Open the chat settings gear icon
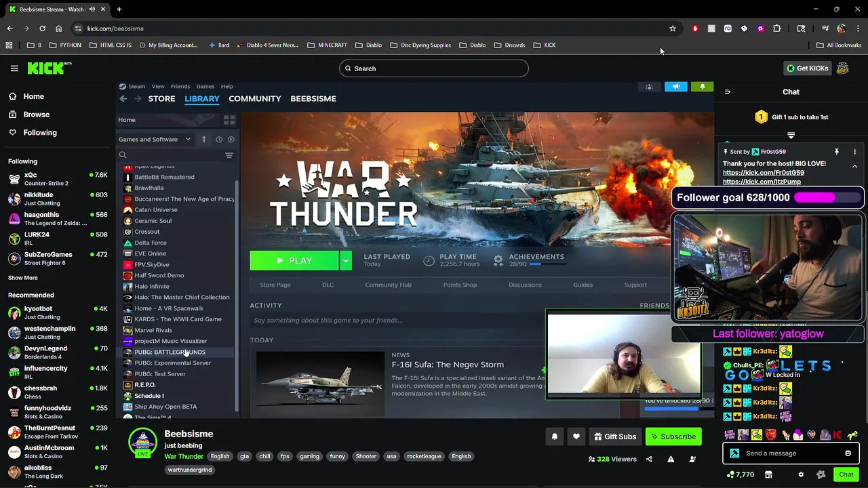868x488 pixels. [801, 474]
